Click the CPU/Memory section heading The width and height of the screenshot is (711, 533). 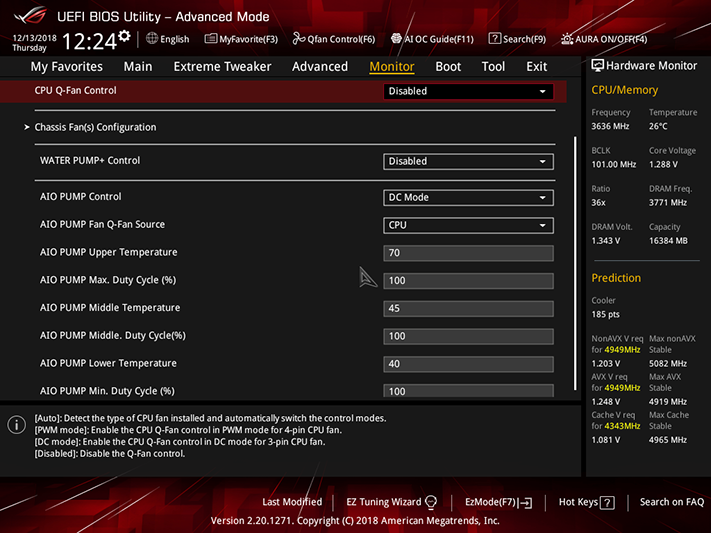(x=624, y=90)
